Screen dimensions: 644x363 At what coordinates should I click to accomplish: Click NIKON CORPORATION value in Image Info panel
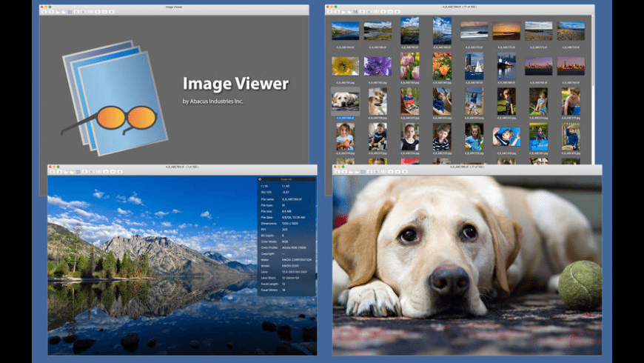coord(297,260)
